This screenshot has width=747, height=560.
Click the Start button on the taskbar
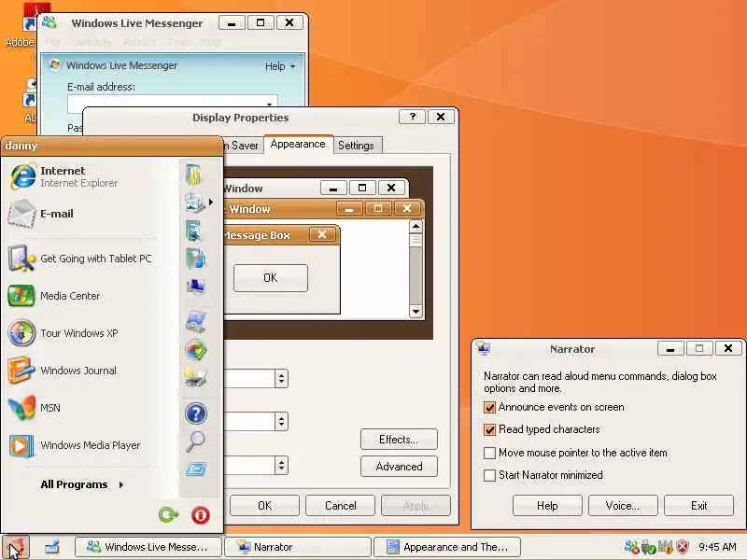[x=16, y=547]
